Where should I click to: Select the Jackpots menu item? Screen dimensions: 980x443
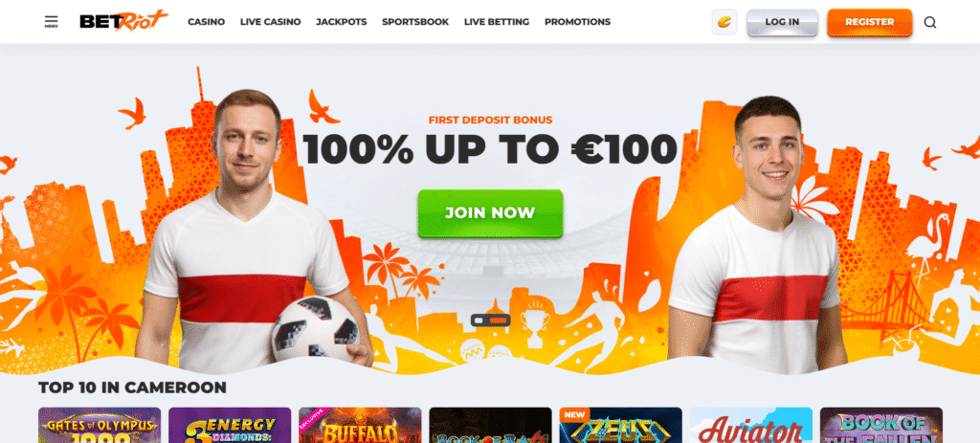tap(342, 22)
